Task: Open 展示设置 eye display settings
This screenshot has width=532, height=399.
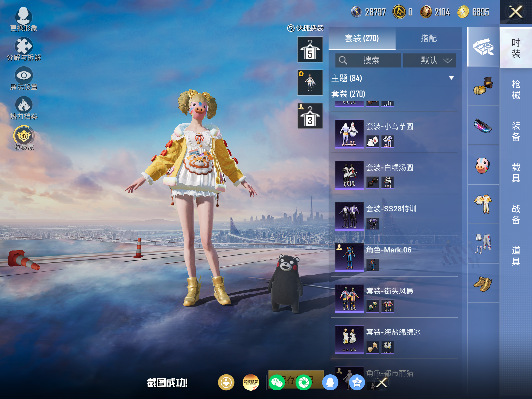Action: click(24, 79)
